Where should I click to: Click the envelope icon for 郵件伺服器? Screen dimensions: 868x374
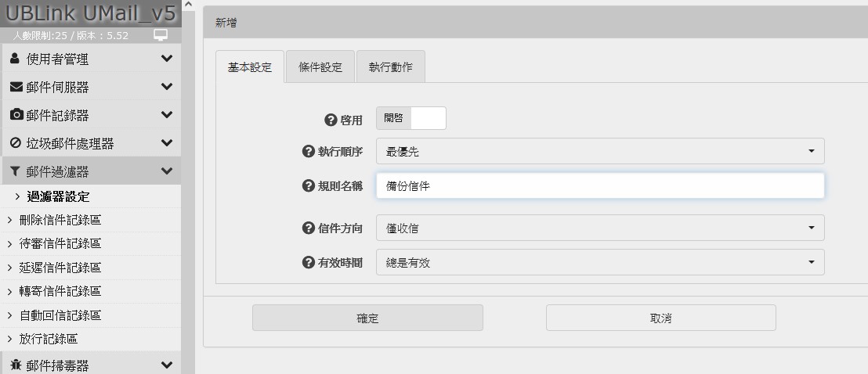point(16,87)
